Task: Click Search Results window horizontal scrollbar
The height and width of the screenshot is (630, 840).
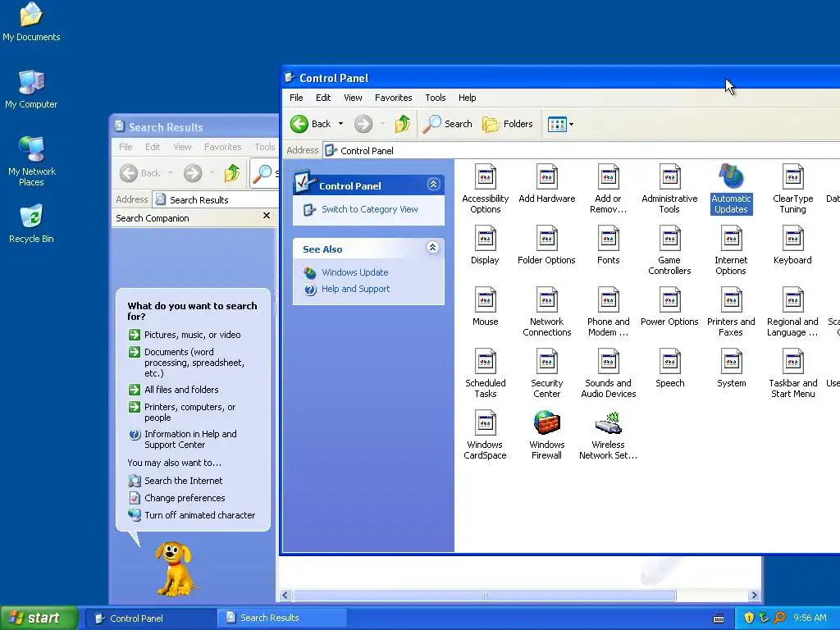Action: click(x=485, y=596)
